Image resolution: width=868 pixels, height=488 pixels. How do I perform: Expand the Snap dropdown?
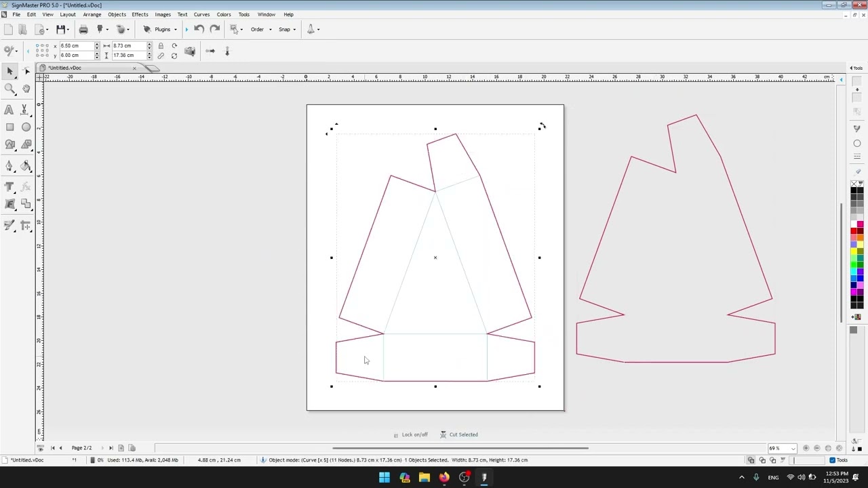(288, 29)
